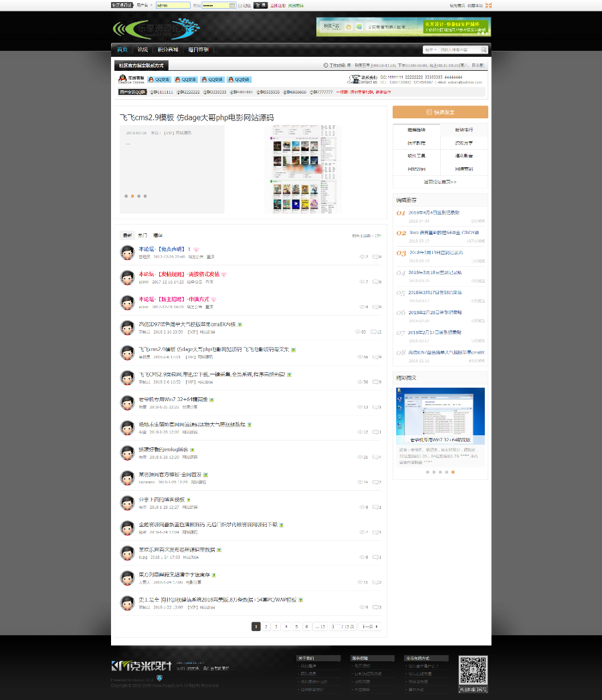
Task: Open the 论坛 navigation tab
Action: tap(142, 49)
